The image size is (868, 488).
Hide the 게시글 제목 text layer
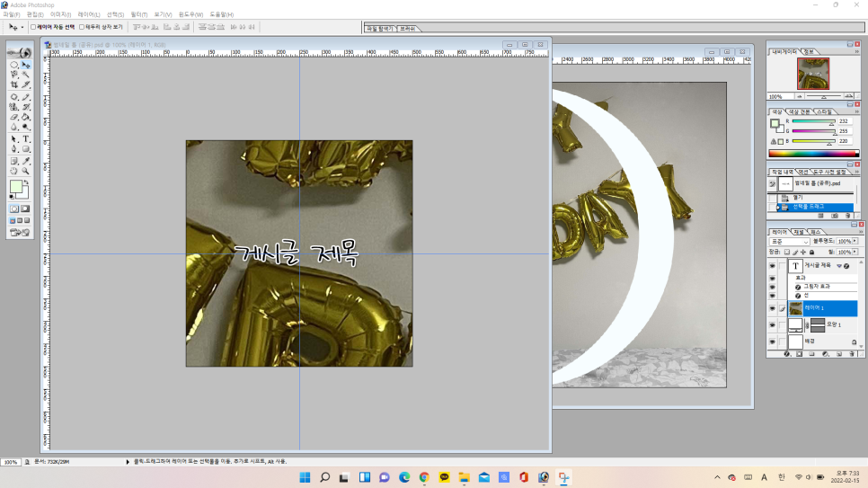(772, 266)
